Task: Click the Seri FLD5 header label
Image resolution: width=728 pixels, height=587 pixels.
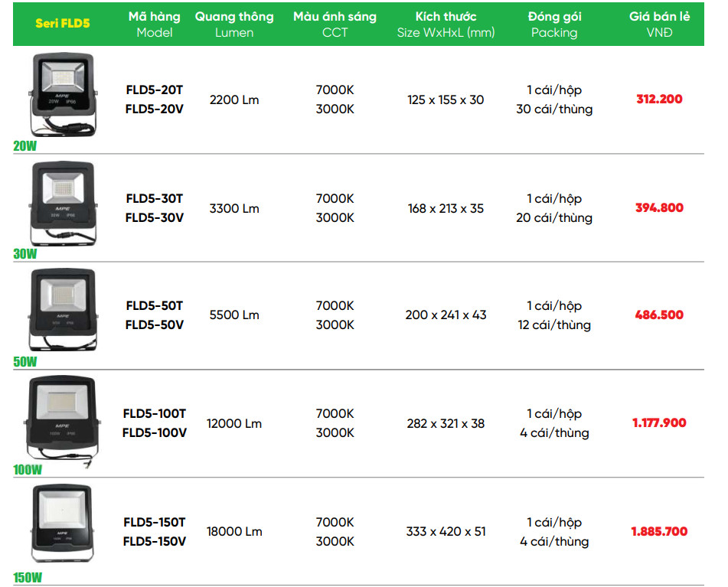Action: pos(63,23)
